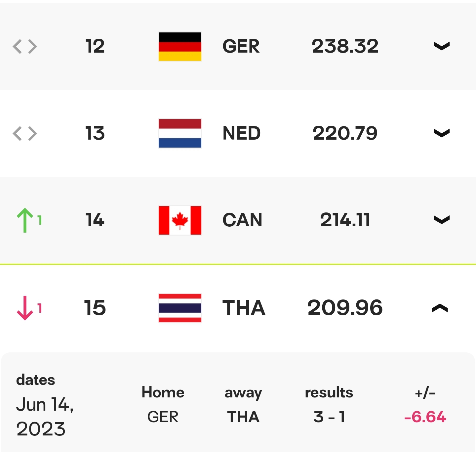
Task: Click the no-change rank indicator beside Netherlands
Action: click(x=25, y=133)
